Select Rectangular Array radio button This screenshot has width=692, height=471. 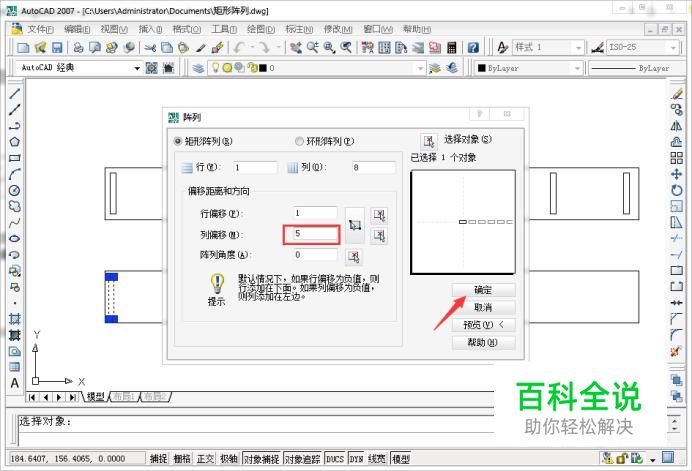[x=177, y=141]
